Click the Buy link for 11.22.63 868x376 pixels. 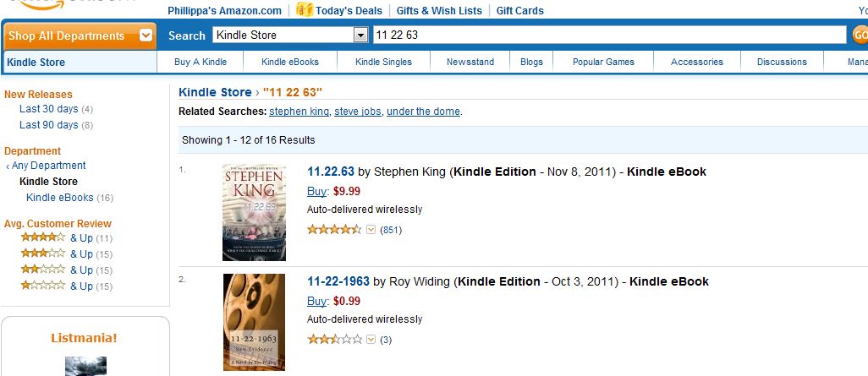[316, 191]
